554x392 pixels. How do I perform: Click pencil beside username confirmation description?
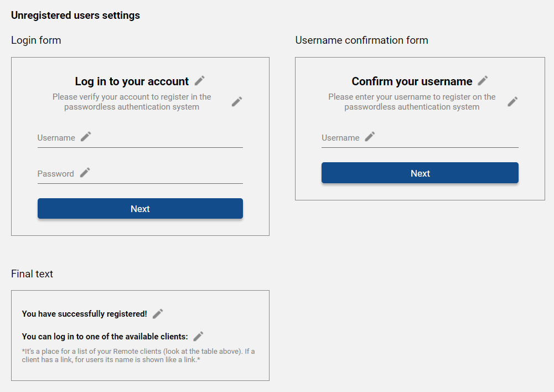[513, 101]
